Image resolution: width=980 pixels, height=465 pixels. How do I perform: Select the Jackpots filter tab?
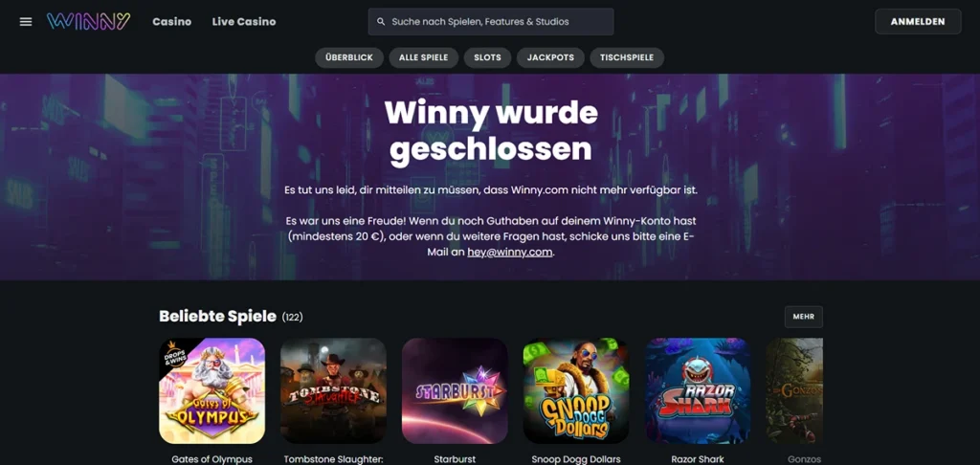pos(550,57)
